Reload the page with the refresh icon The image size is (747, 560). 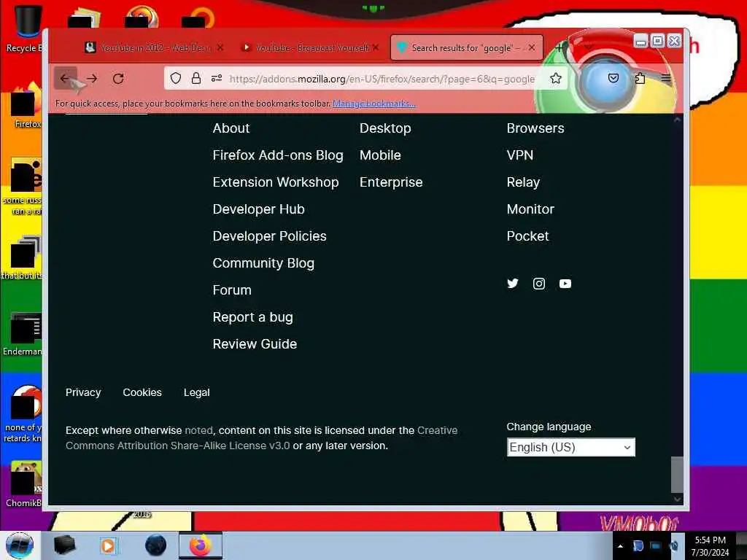[118, 79]
